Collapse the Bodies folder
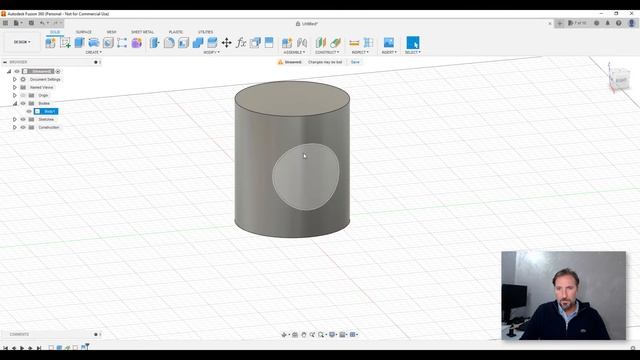 (x=15, y=103)
